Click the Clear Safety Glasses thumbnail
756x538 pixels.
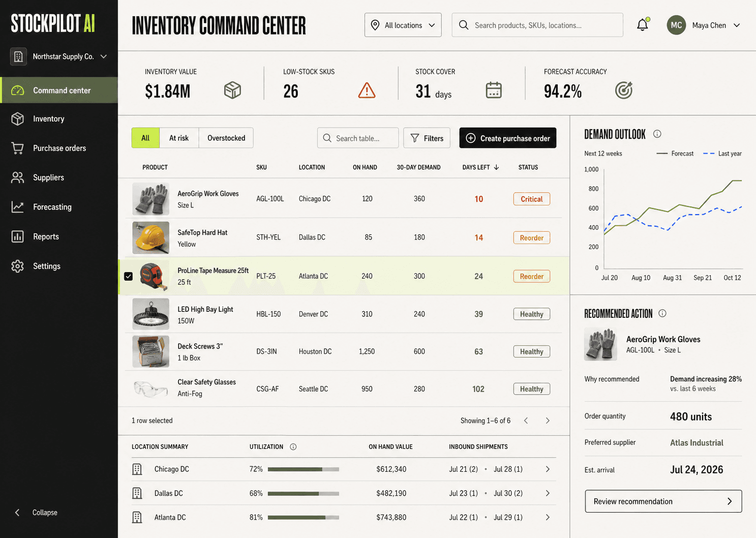(151, 389)
